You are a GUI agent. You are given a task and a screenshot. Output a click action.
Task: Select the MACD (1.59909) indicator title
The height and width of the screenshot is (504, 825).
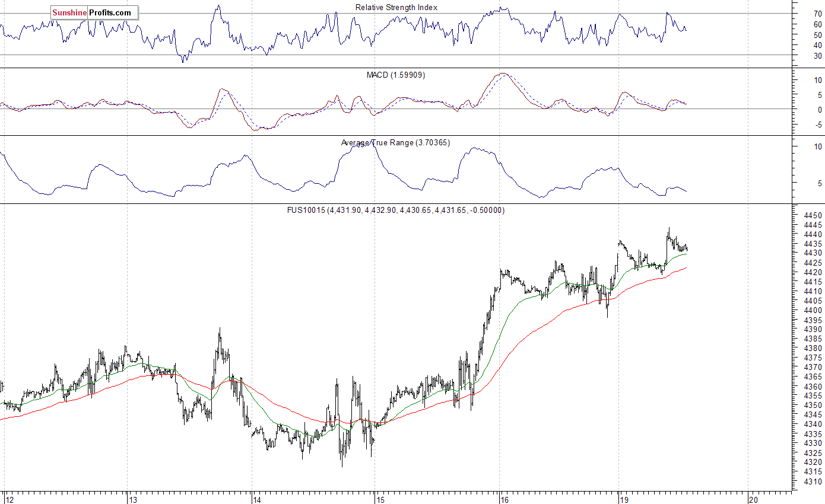tap(396, 75)
